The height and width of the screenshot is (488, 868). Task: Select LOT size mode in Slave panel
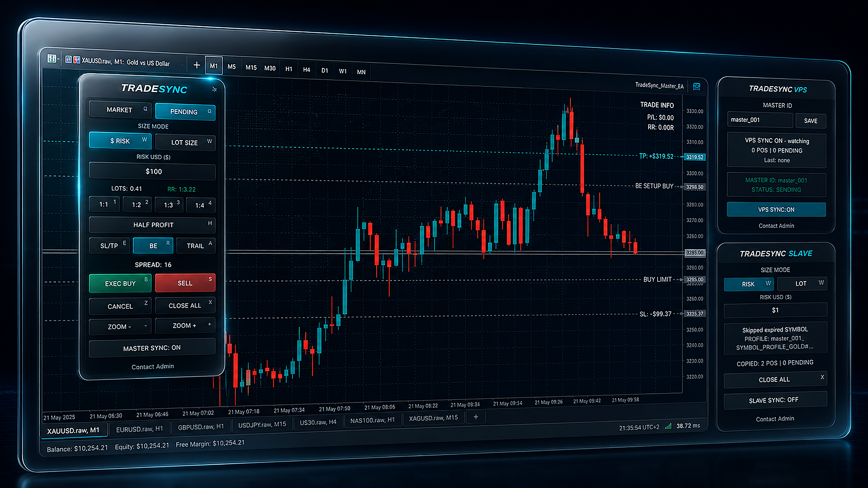tap(802, 284)
